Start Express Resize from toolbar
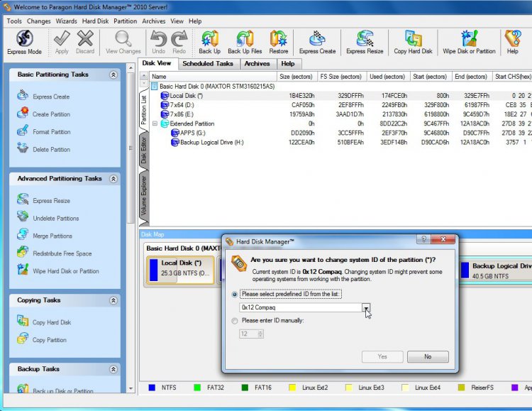Screen dimensions: 532x411 (365, 42)
